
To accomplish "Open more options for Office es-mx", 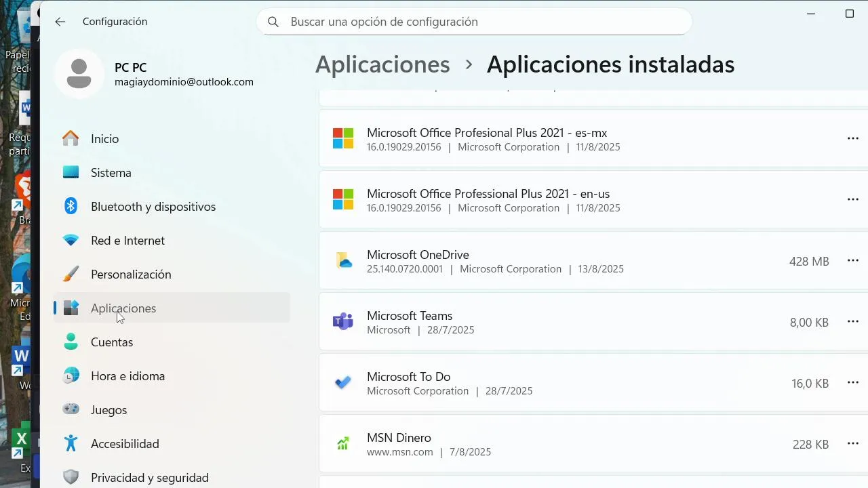I will tap(853, 138).
